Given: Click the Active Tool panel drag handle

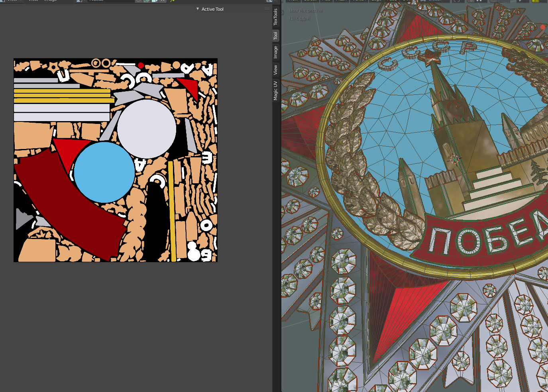Looking at the screenshot, I should pyautogui.click(x=267, y=9).
